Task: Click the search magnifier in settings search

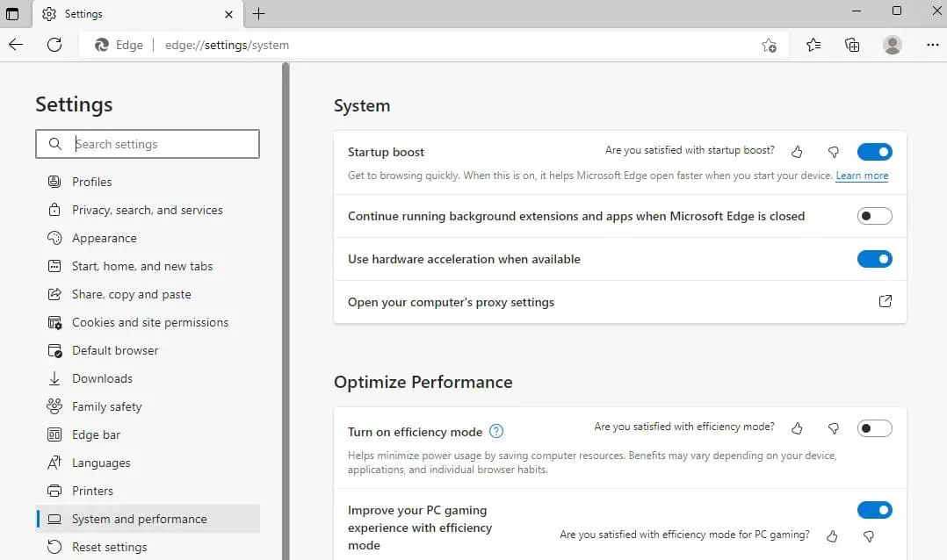Action: click(x=54, y=144)
